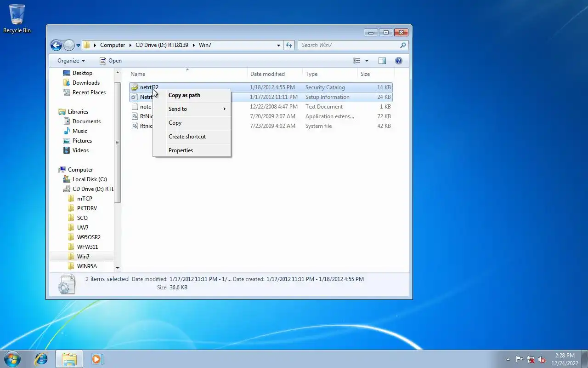Open the address bar history dropdown
Viewport: 588px width, 368px height.
pyautogui.click(x=278, y=45)
